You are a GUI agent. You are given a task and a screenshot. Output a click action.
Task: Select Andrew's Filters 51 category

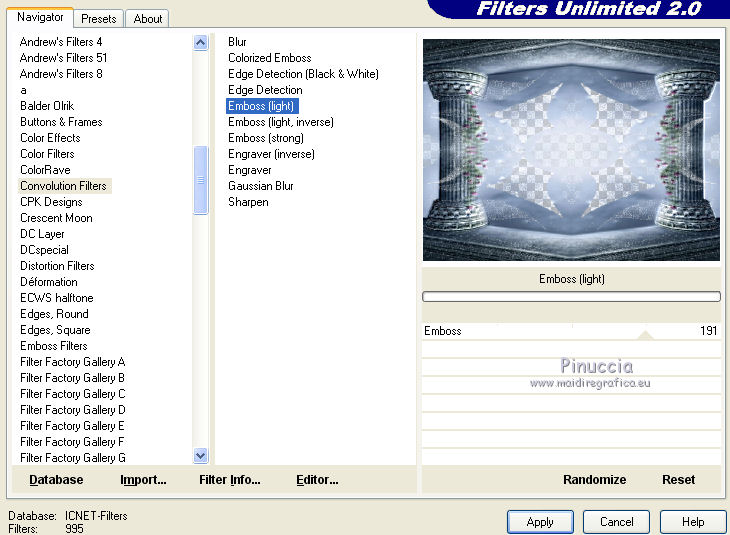coord(63,58)
